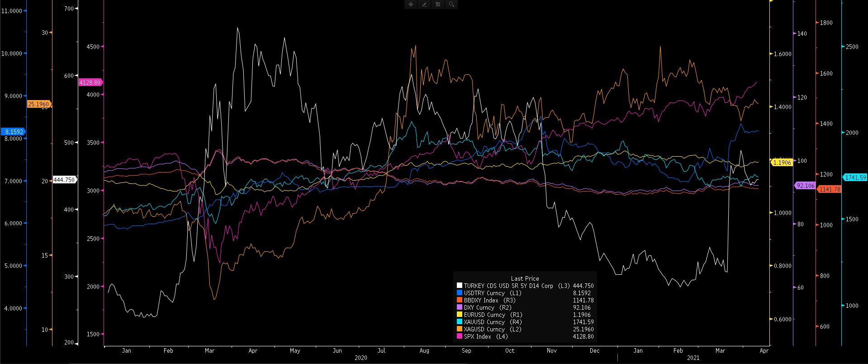The image size is (868, 364).
Task: Click the 'Nov' label on time axis
Action: coord(551,350)
